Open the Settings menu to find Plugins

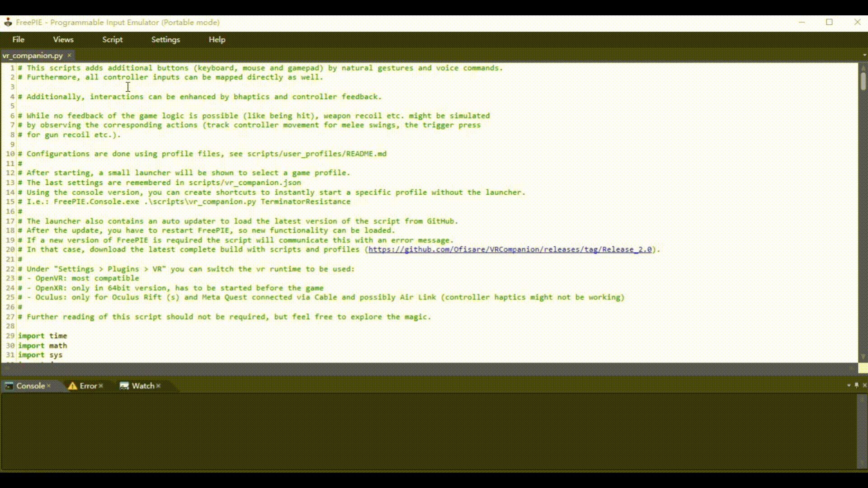point(165,40)
